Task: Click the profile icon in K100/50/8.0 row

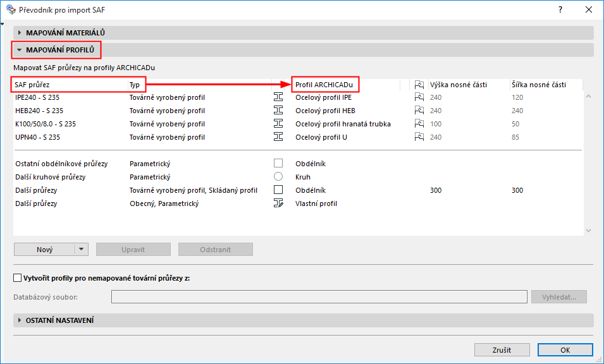Action: click(x=278, y=123)
